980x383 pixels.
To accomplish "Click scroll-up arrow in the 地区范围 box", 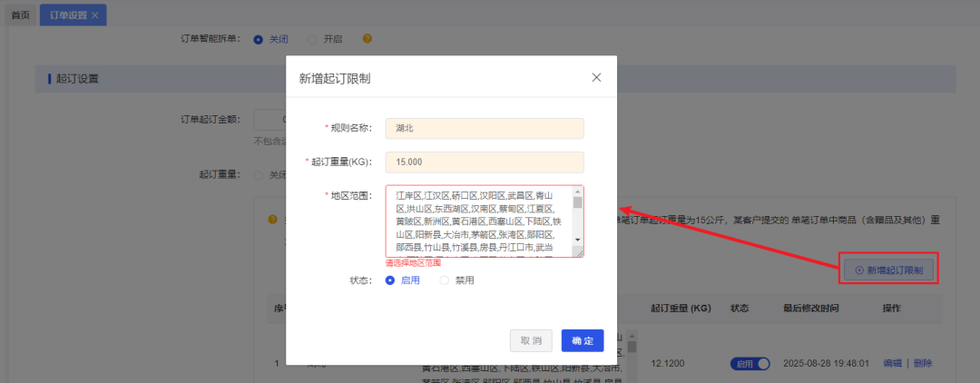I will (x=577, y=191).
